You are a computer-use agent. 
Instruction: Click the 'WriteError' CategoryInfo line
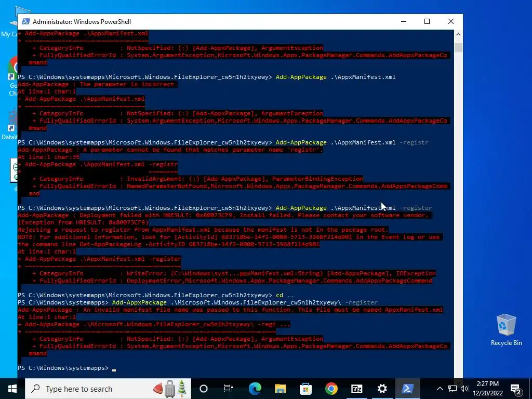pyautogui.click(x=234, y=273)
